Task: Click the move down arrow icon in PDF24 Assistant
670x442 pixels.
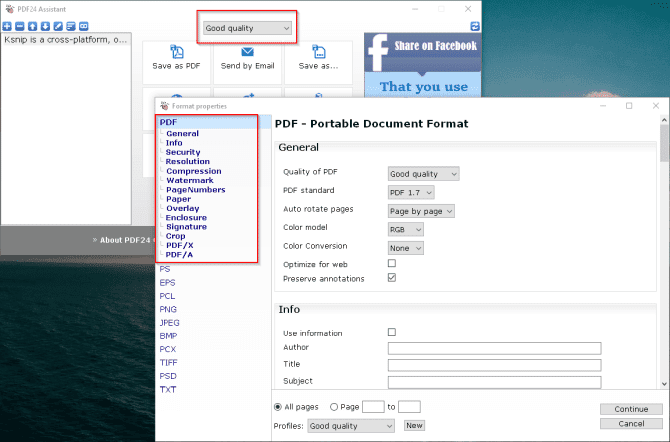Action: [45, 26]
